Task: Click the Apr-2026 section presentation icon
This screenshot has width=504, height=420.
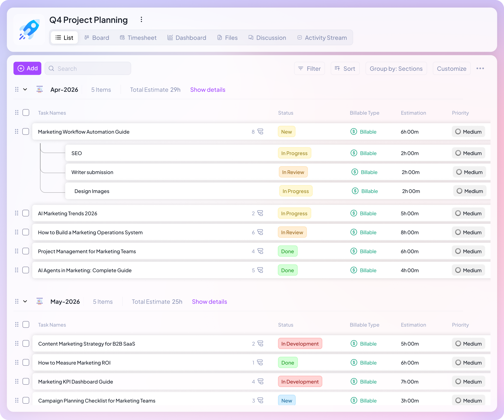Action: coord(40,89)
